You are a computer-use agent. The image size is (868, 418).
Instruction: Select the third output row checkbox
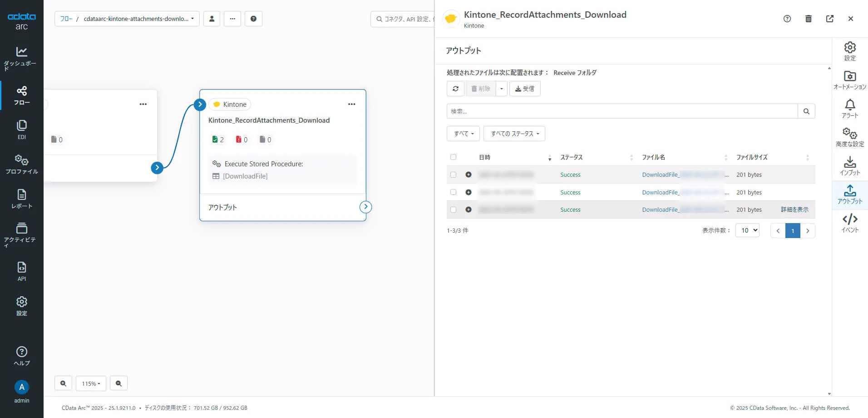pos(453,209)
